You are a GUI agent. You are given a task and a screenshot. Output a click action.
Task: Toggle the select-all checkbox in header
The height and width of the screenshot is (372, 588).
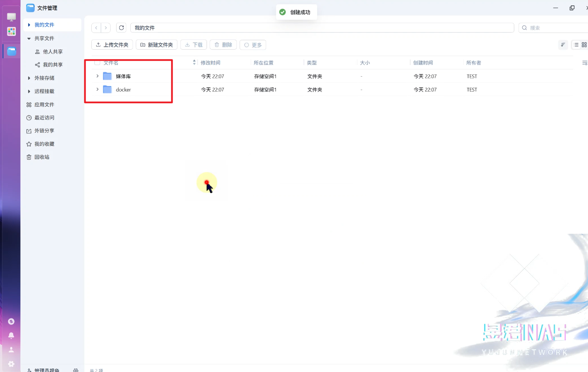tap(97, 62)
